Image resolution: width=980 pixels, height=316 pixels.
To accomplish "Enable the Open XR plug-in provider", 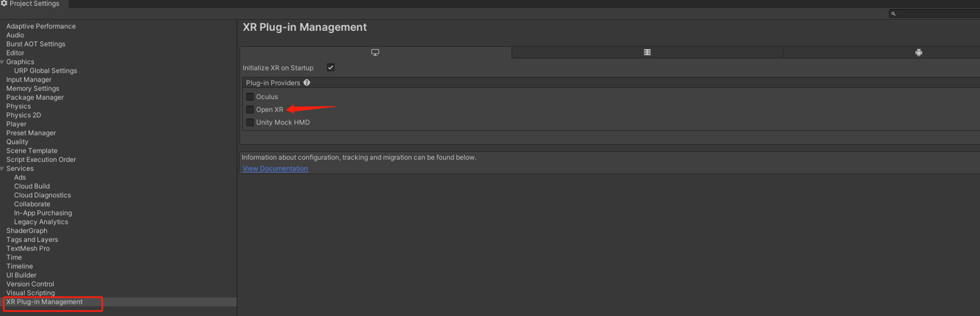I will 250,109.
